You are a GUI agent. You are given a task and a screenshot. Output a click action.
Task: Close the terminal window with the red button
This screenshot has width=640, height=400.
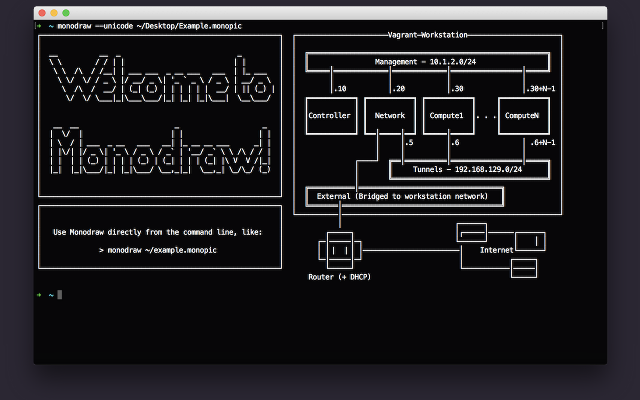[x=42, y=13]
